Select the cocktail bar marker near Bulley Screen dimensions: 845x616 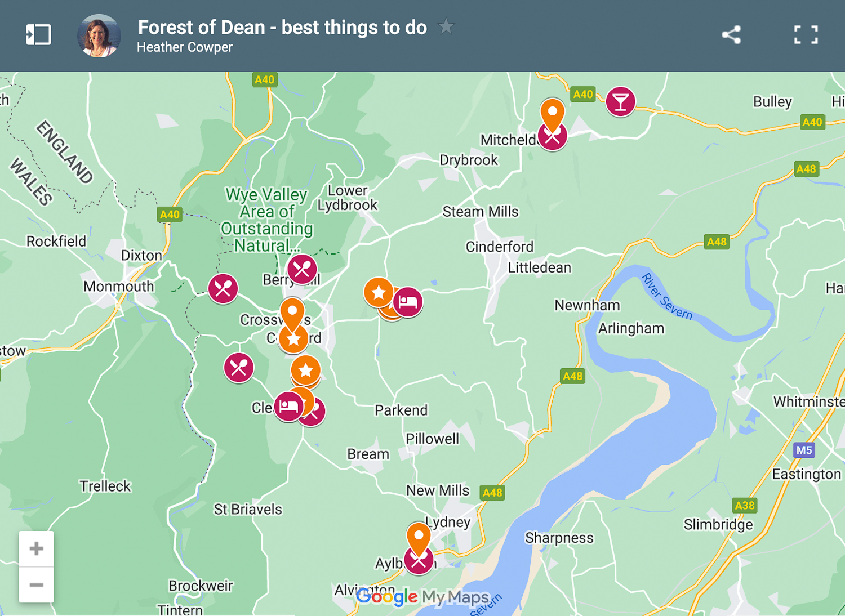(620, 101)
